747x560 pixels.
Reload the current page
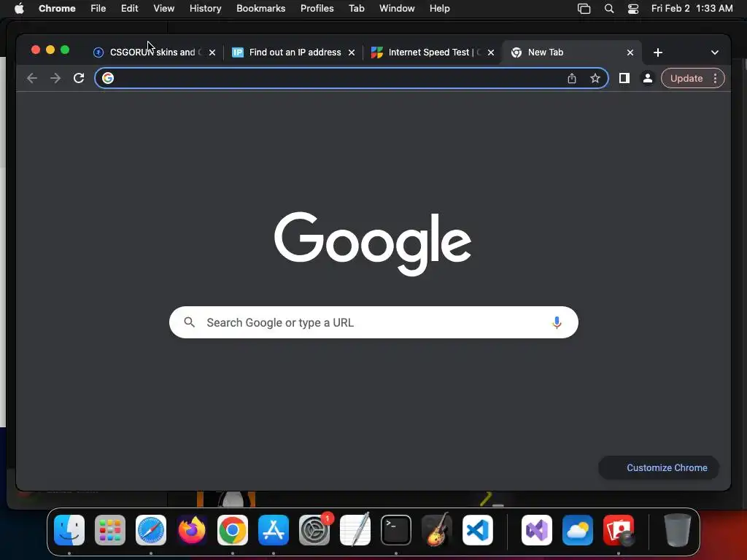[x=79, y=78]
